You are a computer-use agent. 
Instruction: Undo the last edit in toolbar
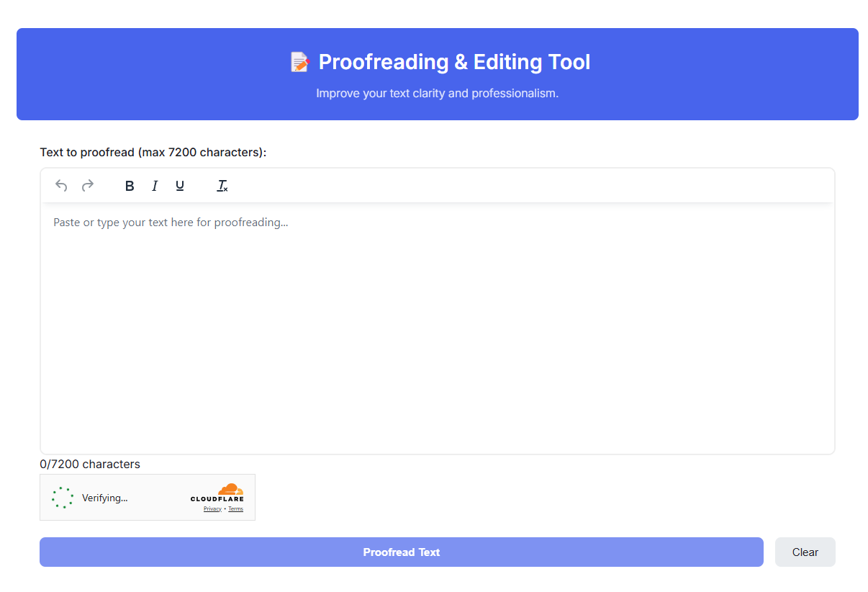[61, 186]
